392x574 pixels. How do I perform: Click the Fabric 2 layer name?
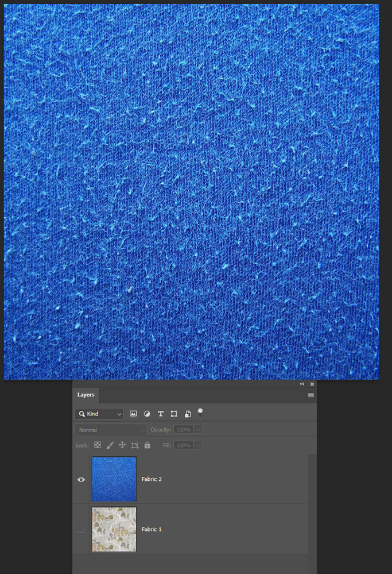click(152, 479)
